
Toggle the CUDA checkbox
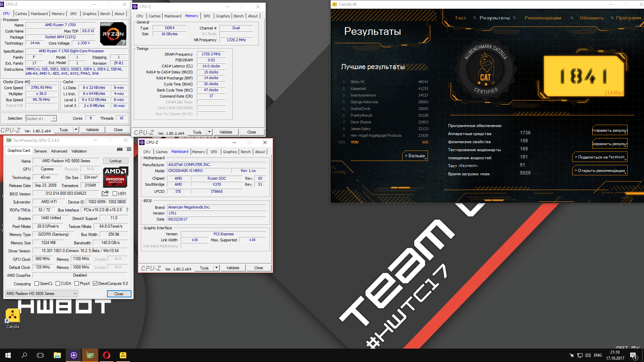coord(58,284)
